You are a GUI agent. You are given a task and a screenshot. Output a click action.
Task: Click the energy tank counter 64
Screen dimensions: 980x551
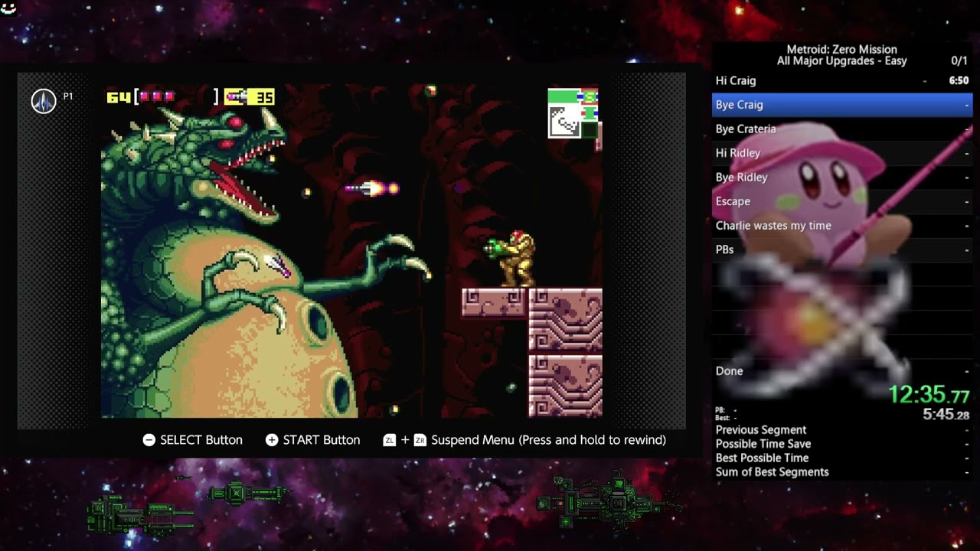point(119,97)
